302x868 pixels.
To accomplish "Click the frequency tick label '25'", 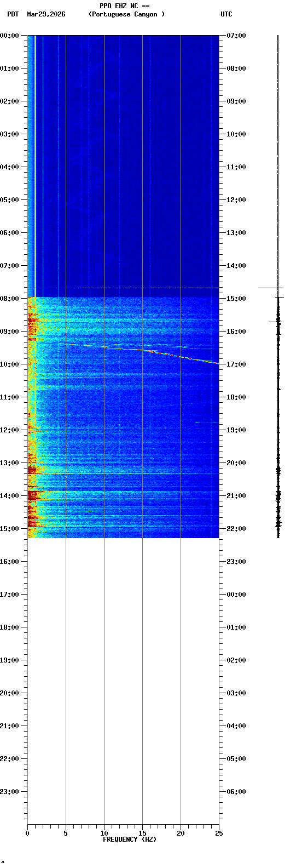I will coord(219,833).
